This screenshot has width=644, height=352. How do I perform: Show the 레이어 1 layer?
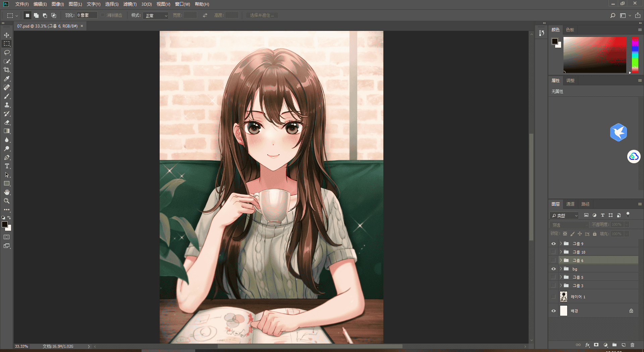[553, 297]
